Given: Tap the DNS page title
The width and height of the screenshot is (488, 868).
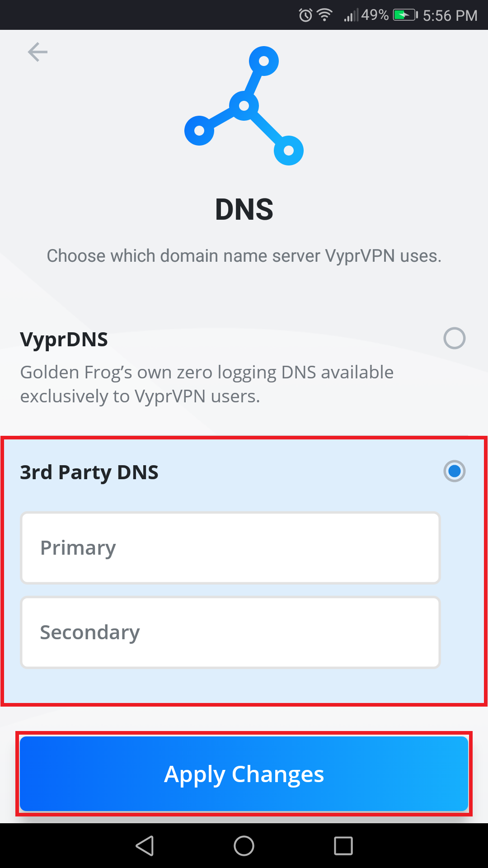Looking at the screenshot, I should click(x=244, y=209).
